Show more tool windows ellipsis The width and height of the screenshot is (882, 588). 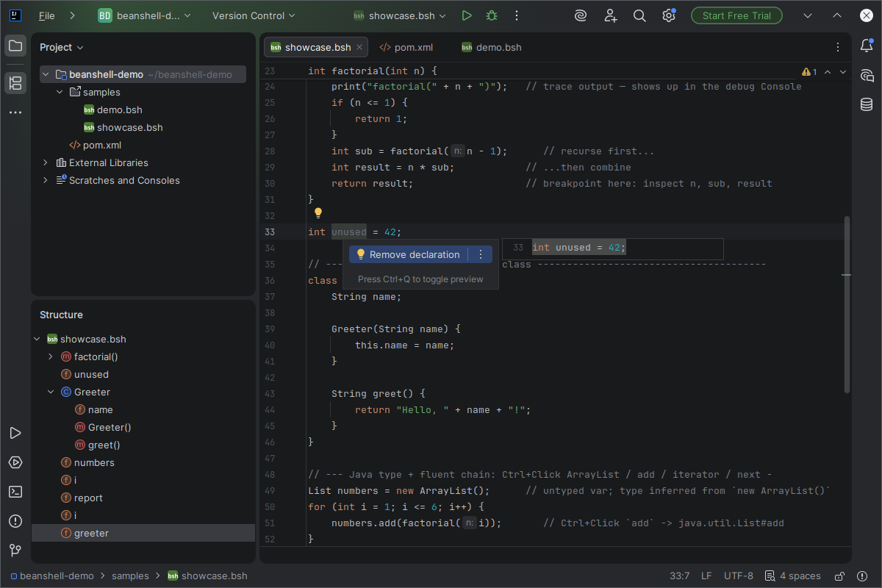click(15, 112)
